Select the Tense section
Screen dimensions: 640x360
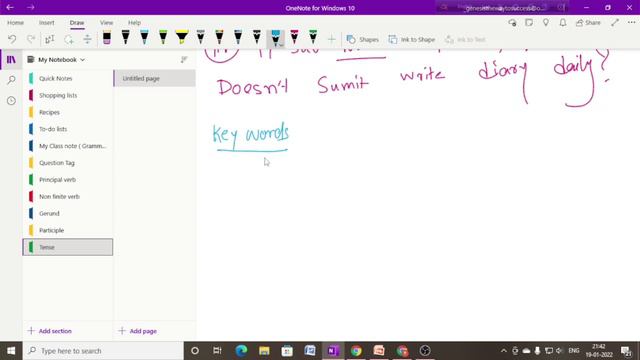[68, 247]
